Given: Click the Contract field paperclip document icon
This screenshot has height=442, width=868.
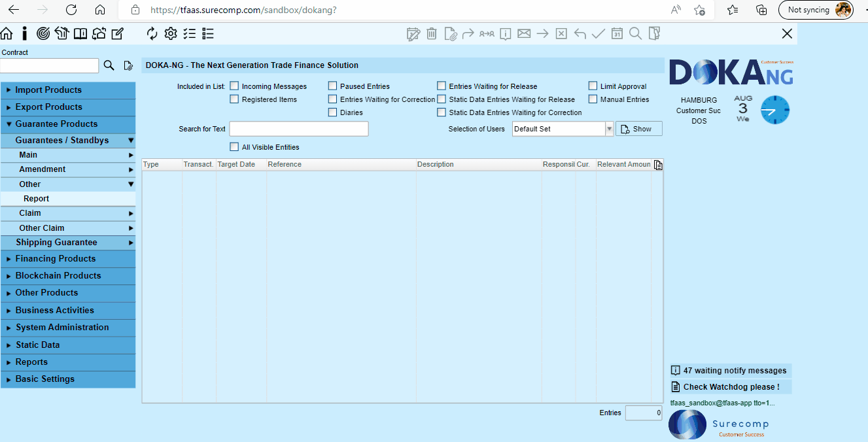Looking at the screenshot, I should (x=128, y=65).
